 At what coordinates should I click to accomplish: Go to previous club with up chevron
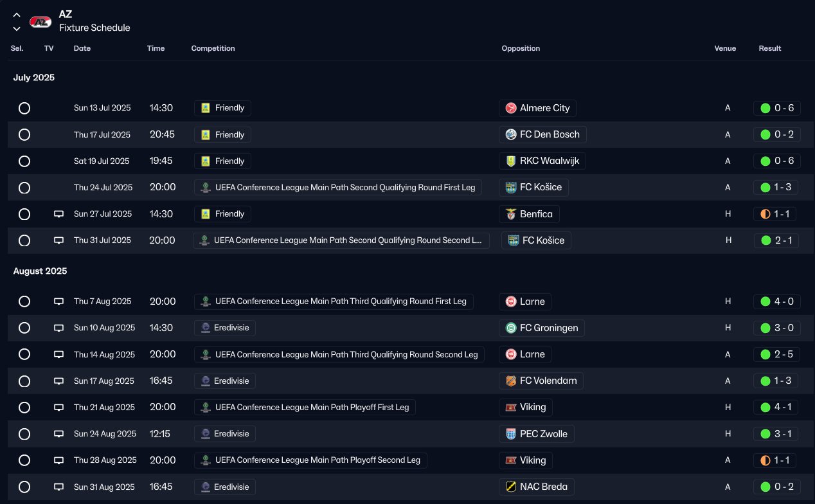pyautogui.click(x=17, y=15)
